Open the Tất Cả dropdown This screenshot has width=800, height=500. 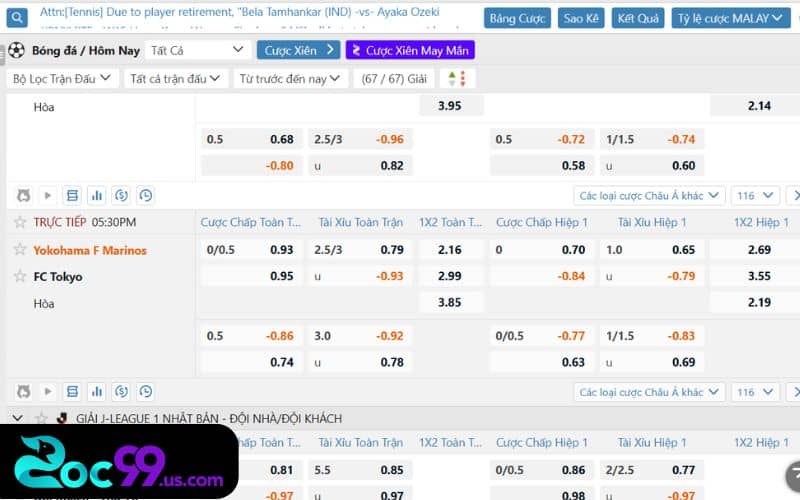[x=196, y=50]
